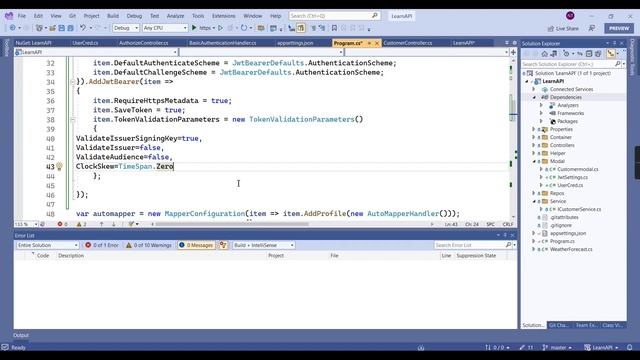Go to next issue with down arrow
Image resolution: width=640 pixels, height=360 pixels.
tap(113, 224)
